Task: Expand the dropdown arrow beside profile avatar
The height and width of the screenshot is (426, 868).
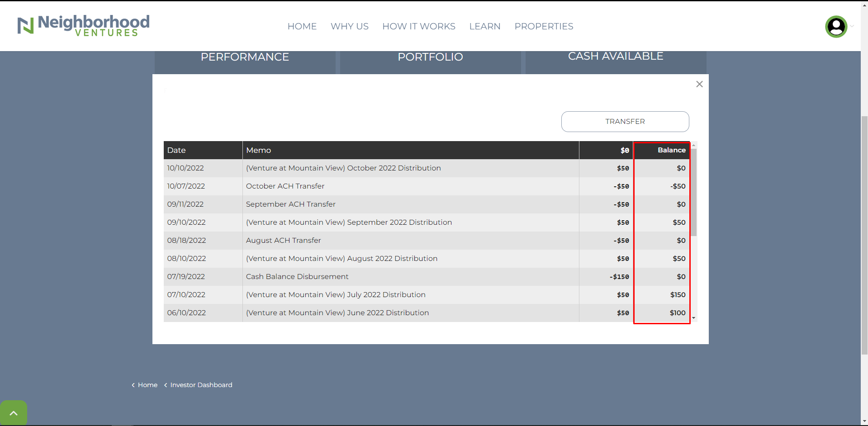Action: [852, 26]
